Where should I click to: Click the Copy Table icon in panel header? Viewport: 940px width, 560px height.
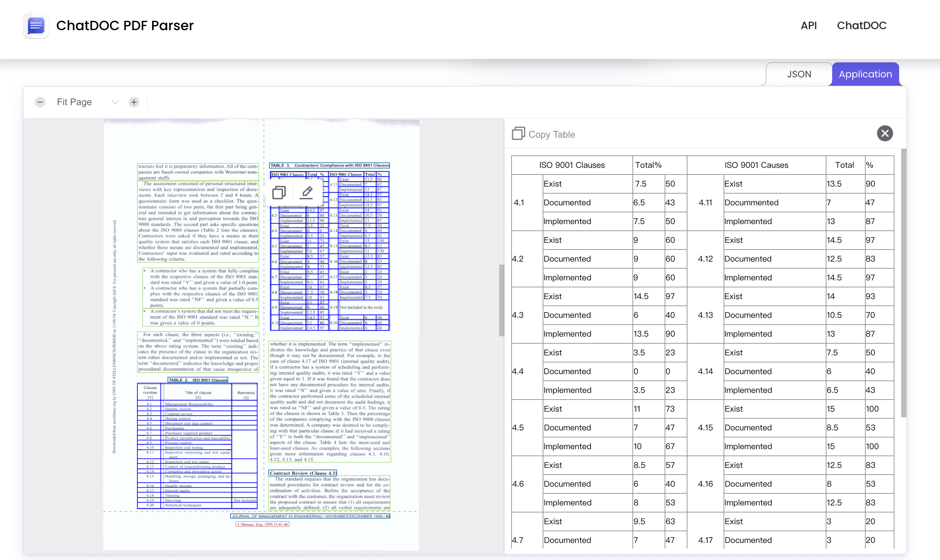click(518, 134)
